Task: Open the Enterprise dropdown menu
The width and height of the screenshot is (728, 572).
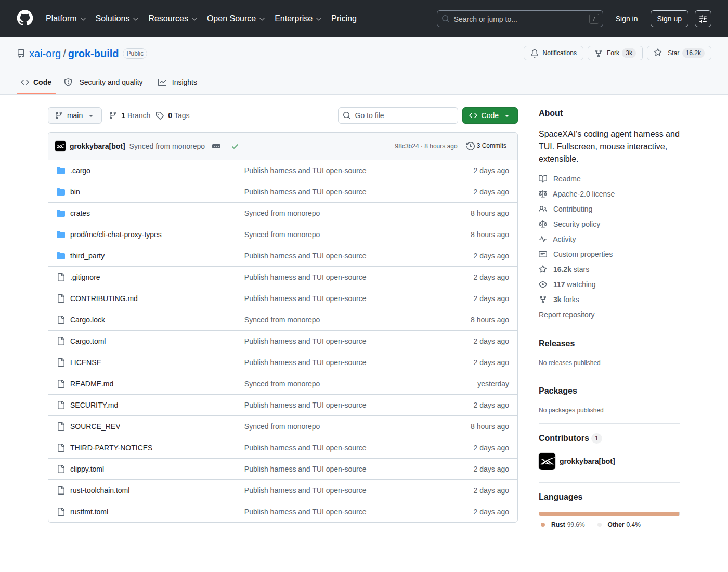Action: tap(298, 19)
